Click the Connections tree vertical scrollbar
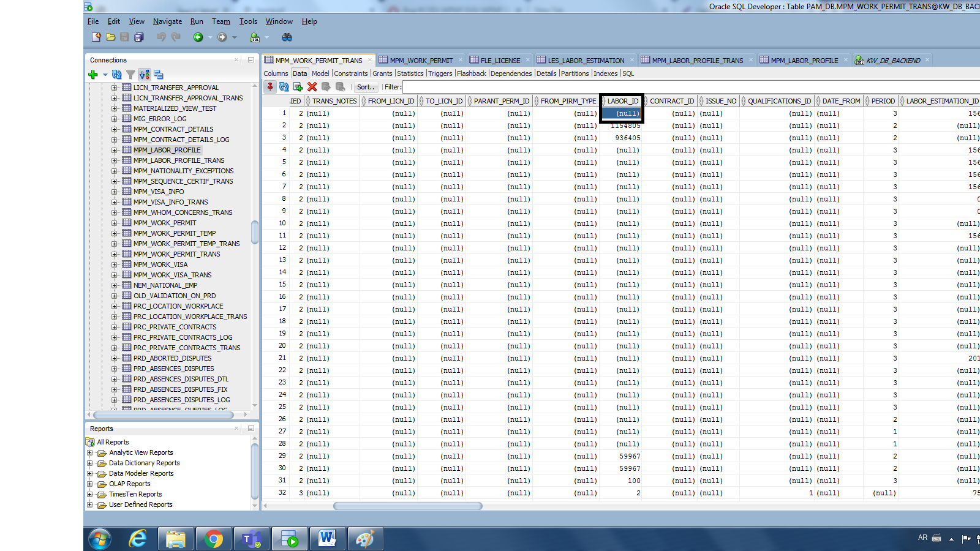980x551 pixels. pos(255,232)
